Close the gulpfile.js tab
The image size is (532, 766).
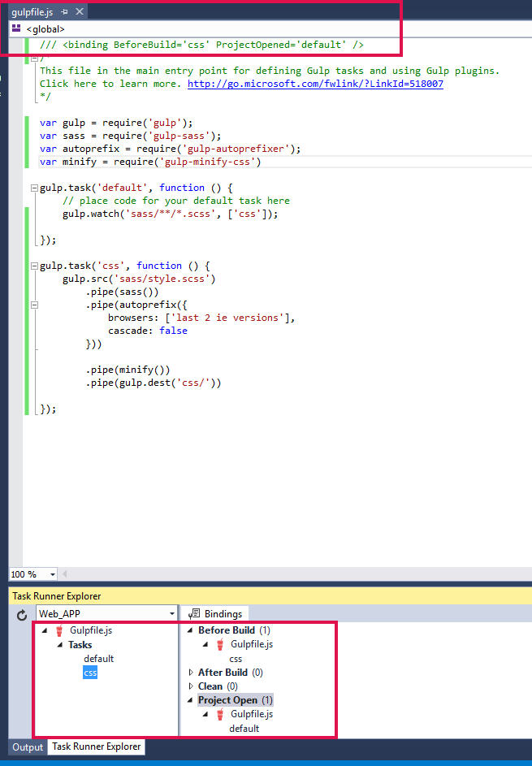click(79, 12)
